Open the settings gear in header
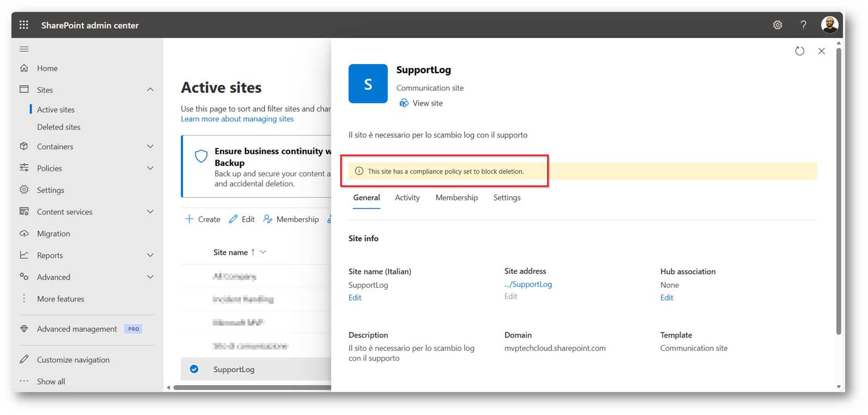This screenshot has width=868, height=415. [x=777, y=25]
